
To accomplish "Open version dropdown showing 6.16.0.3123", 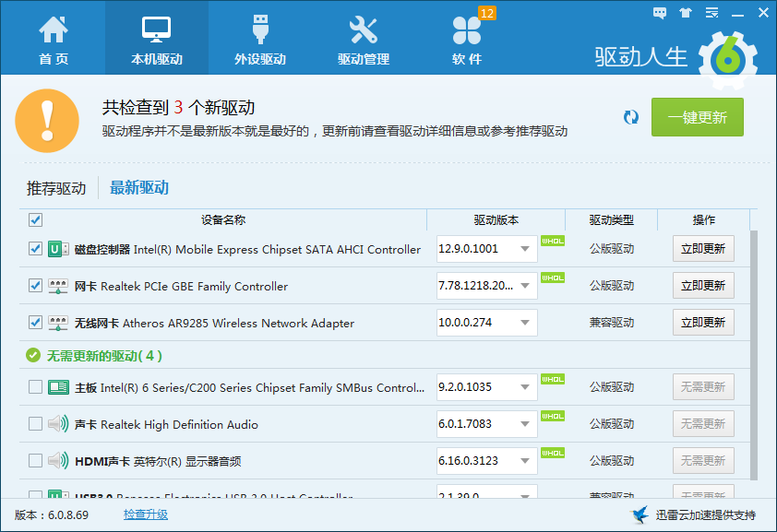I will [x=524, y=461].
